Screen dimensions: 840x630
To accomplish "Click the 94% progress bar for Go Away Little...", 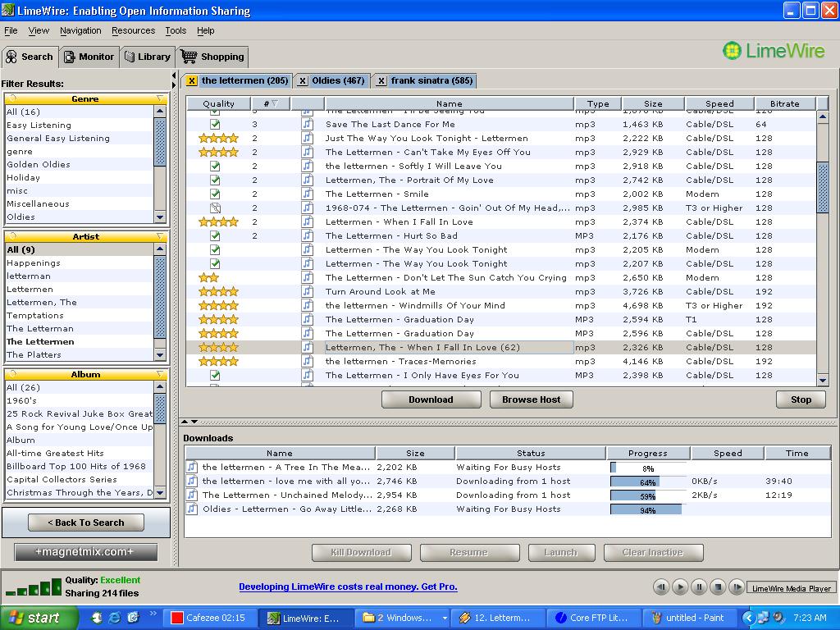I will point(648,509).
